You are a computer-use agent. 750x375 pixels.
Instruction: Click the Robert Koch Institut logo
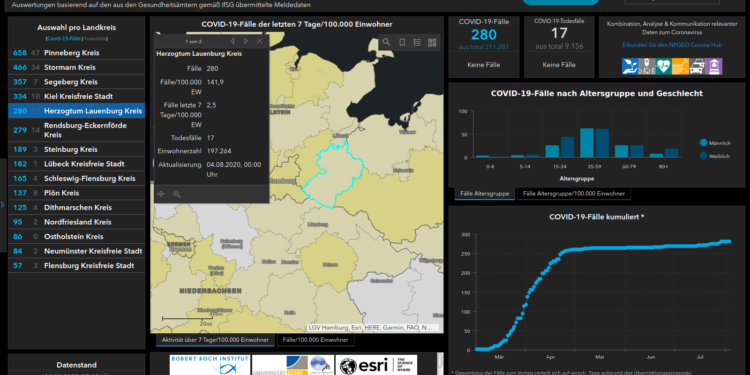click(x=210, y=365)
